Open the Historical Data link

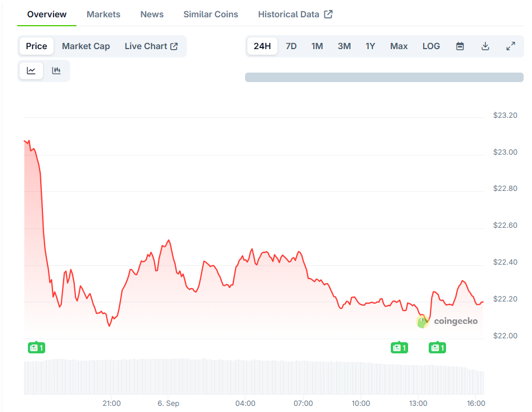295,15
